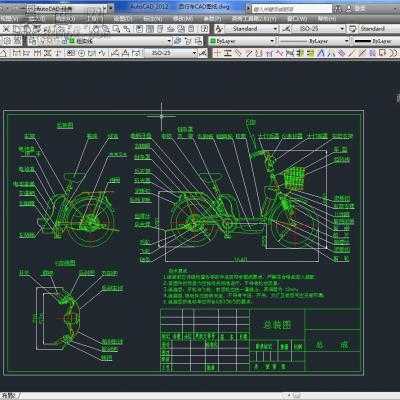Viewport: 400px width, 400px height.
Task: Click the arrow button left of search box
Action: 249,8
